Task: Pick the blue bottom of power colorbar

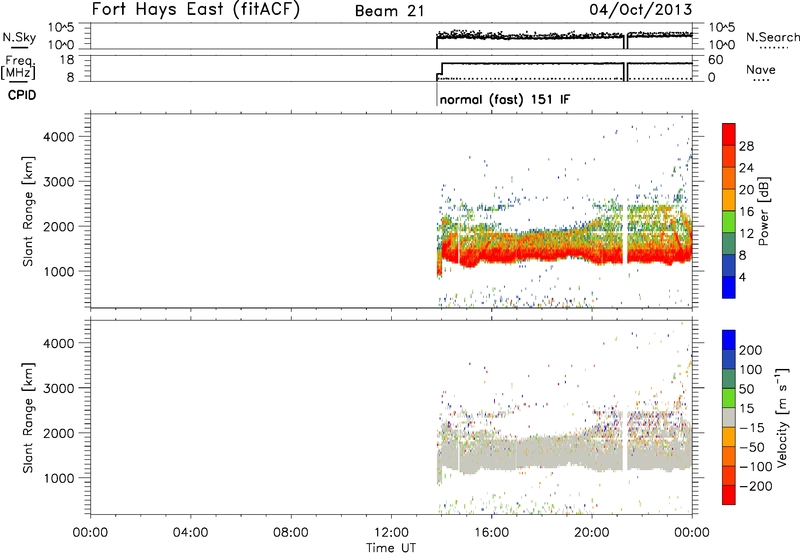Action: pyautogui.click(x=729, y=287)
